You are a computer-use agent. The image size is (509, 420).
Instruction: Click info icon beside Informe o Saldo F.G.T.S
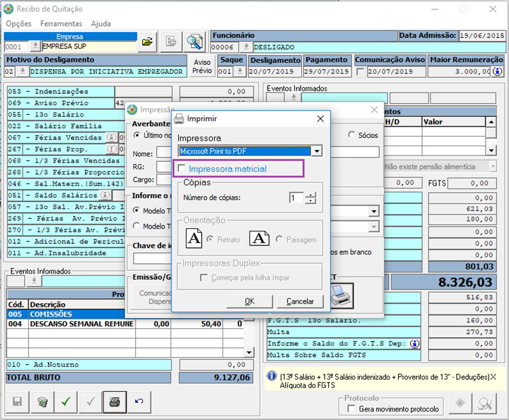[415, 344]
